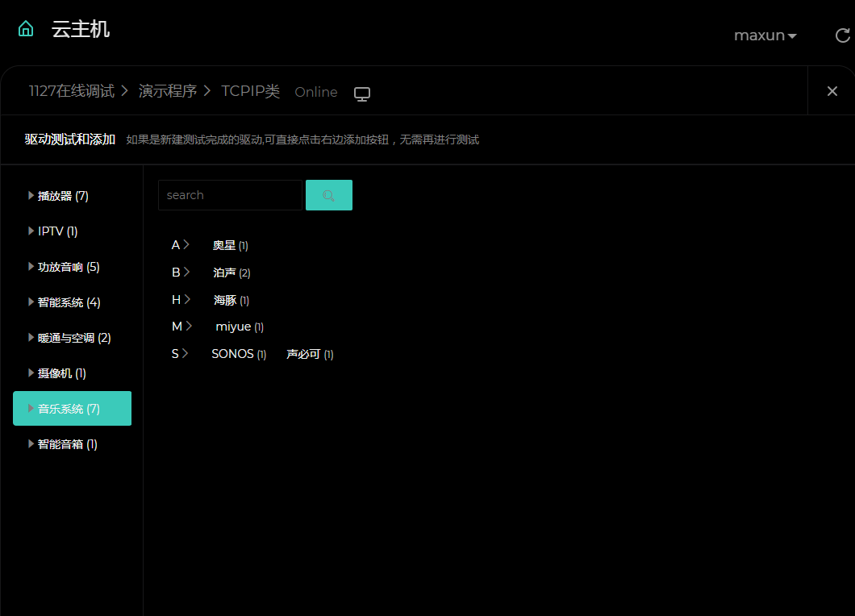Expand the 功放音响 (5) category
The width and height of the screenshot is (855, 616).
pyautogui.click(x=64, y=267)
